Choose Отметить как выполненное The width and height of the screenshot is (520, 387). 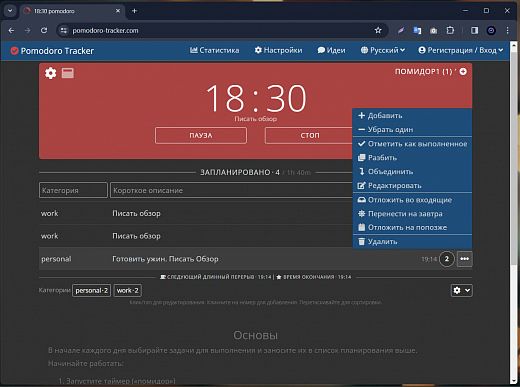click(412, 144)
